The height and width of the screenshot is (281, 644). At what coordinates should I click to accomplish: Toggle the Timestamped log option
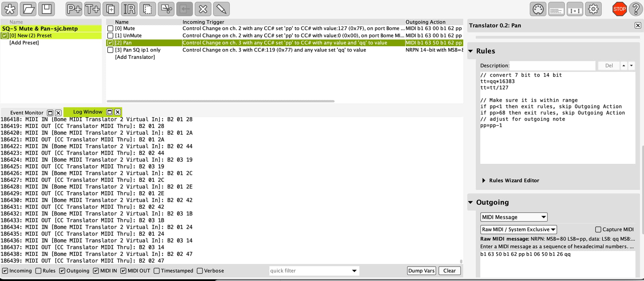[x=157, y=271]
